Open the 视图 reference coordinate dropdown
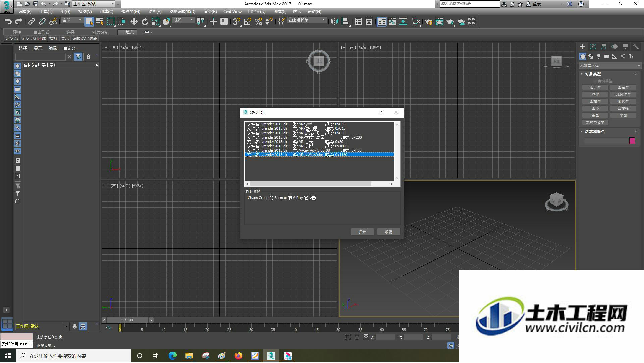The image size is (644, 363). [183, 20]
